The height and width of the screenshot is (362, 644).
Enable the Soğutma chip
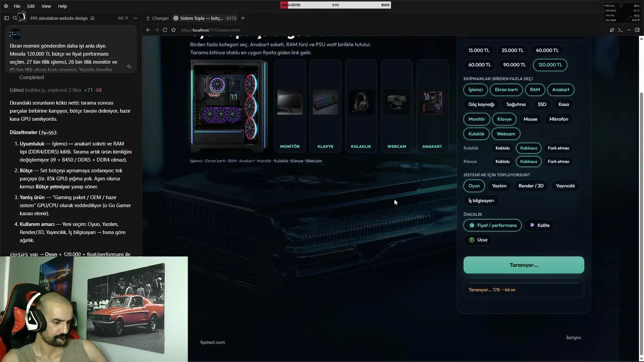pos(516,105)
